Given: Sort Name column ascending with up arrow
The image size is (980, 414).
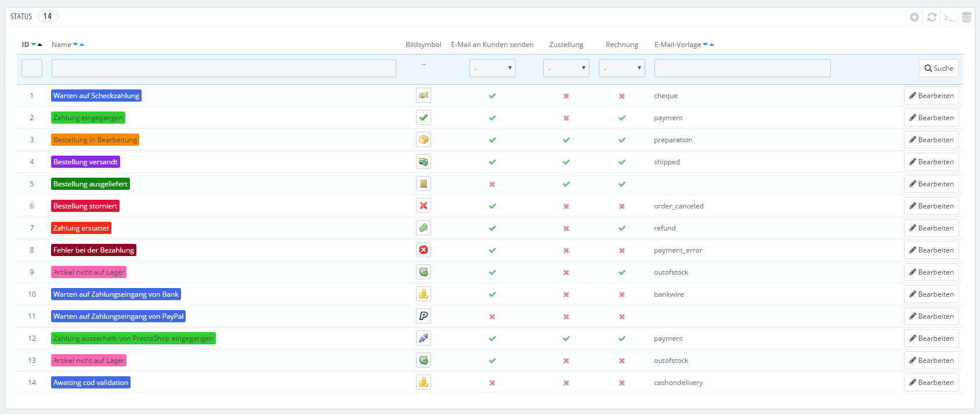Looking at the screenshot, I should coord(82,45).
